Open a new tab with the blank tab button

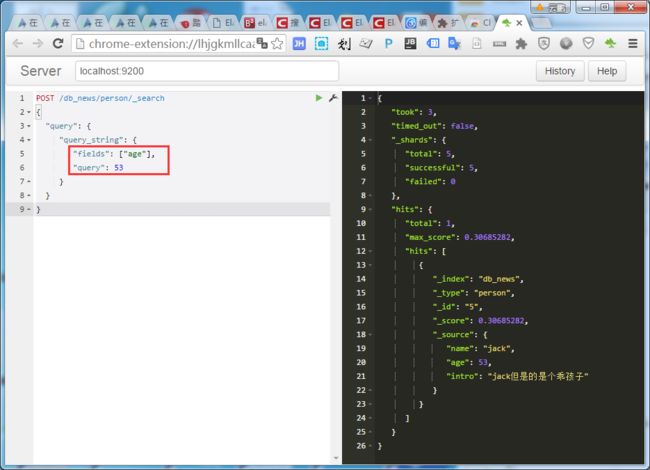coord(541,23)
